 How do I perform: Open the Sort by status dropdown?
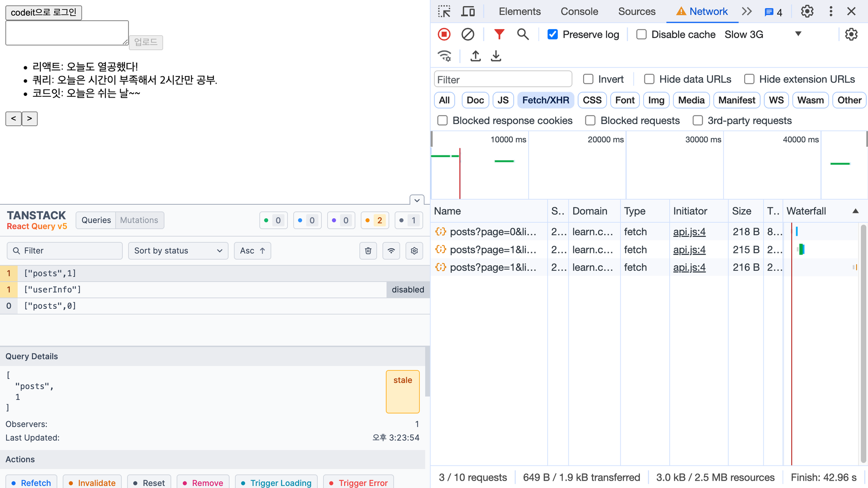click(178, 251)
